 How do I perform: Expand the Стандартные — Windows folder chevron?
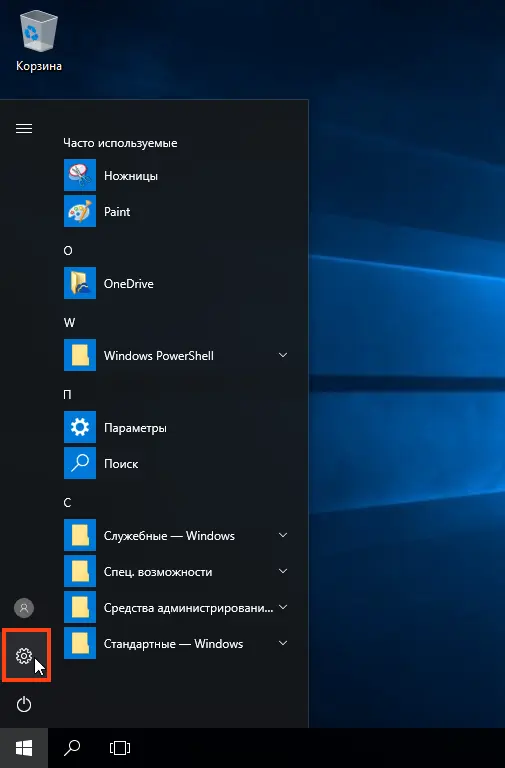click(x=283, y=643)
